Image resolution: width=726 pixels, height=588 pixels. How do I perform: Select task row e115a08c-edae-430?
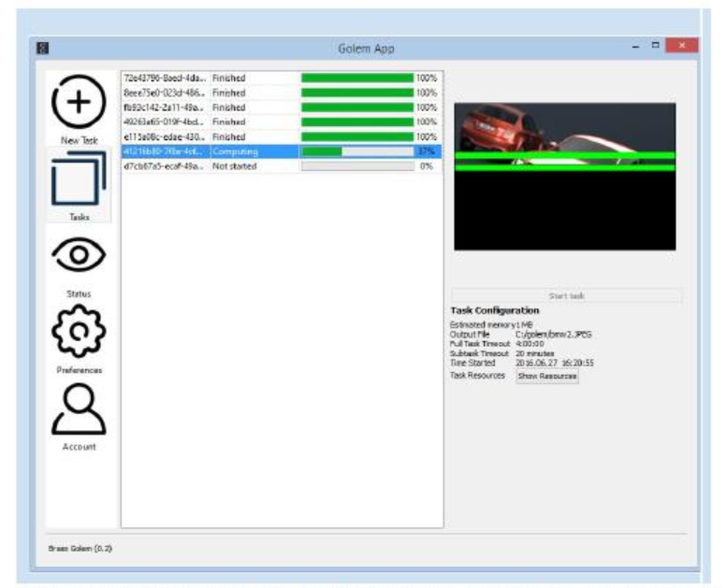pos(281,136)
